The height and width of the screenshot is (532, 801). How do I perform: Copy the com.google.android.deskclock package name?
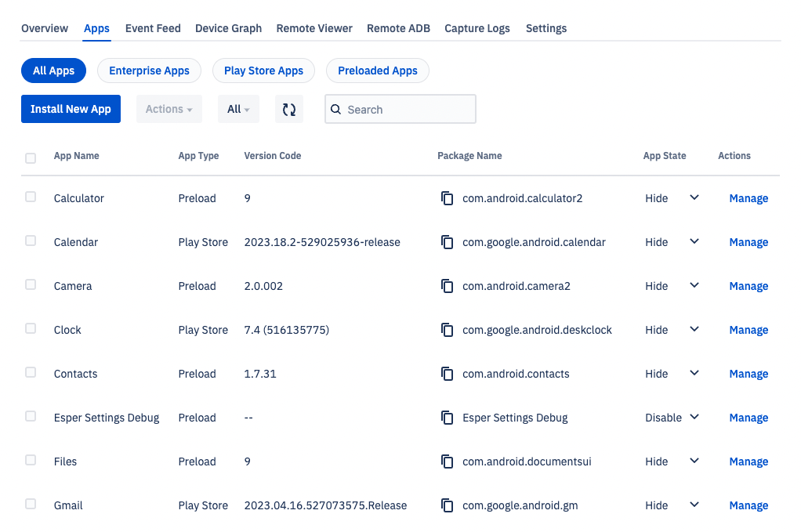point(448,330)
